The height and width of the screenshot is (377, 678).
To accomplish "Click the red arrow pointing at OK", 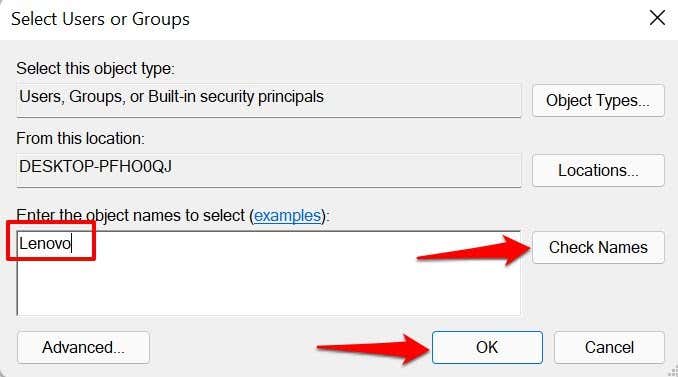I will pos(374,349).
